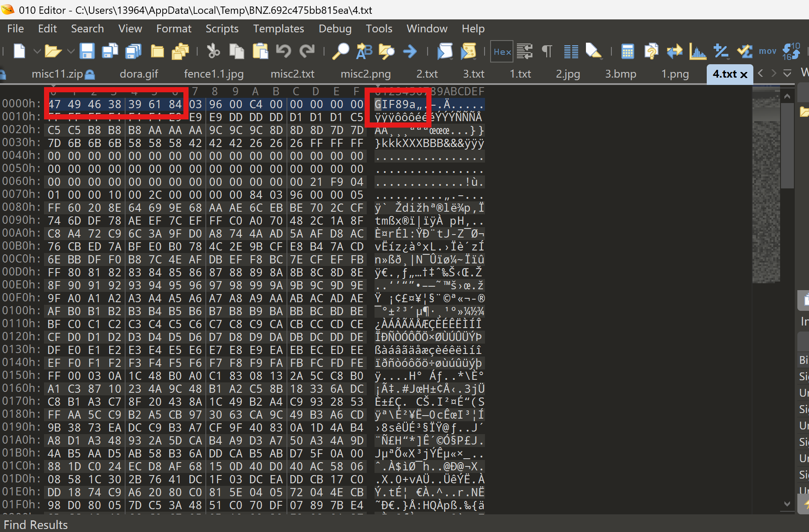Toggle the column mode icon
This screenshot has width=809, height=532.
(x=571, y=51)
